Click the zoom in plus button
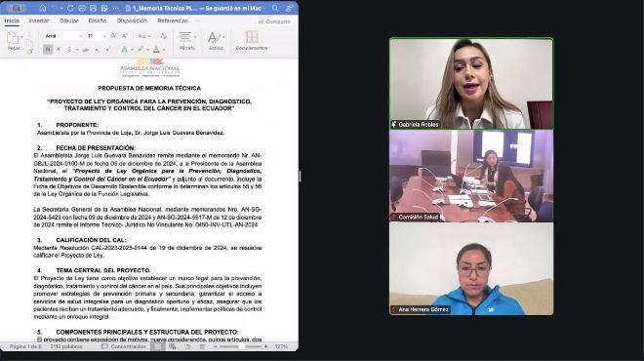 [266, 346]
